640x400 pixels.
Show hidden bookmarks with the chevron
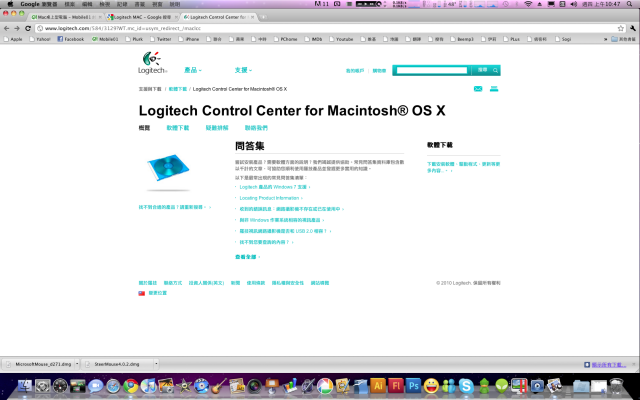pos(605,39)
